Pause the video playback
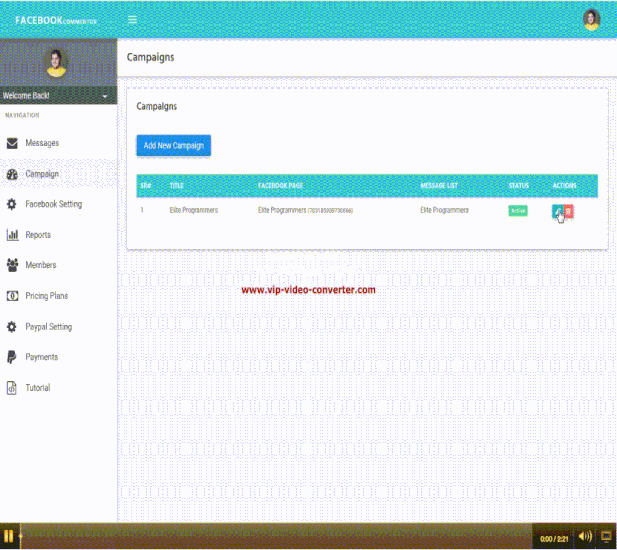 pyautogui.click(x=9, y=536)
